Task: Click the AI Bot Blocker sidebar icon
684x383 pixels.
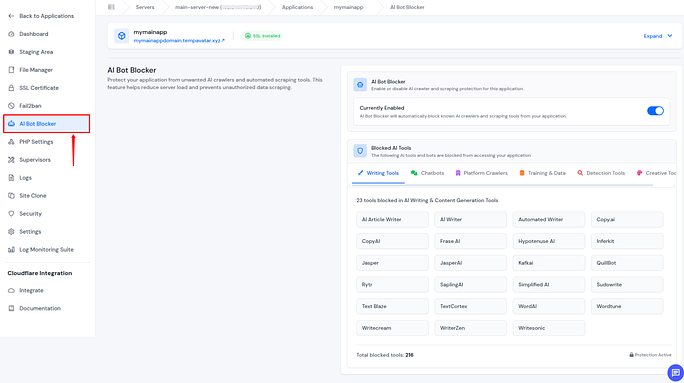Action: pyautogui.click(x=11, y=123)
